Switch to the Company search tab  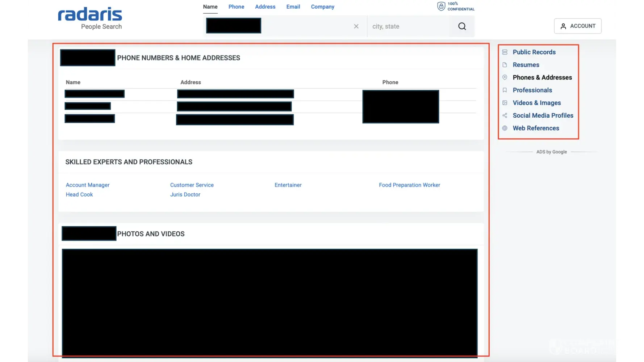click(322, 7)
